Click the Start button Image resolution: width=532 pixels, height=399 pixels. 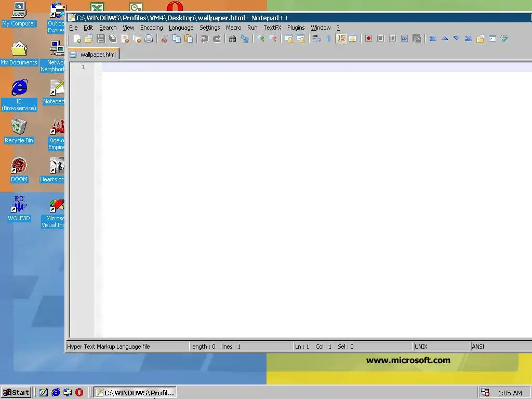[x=16, y=393]
